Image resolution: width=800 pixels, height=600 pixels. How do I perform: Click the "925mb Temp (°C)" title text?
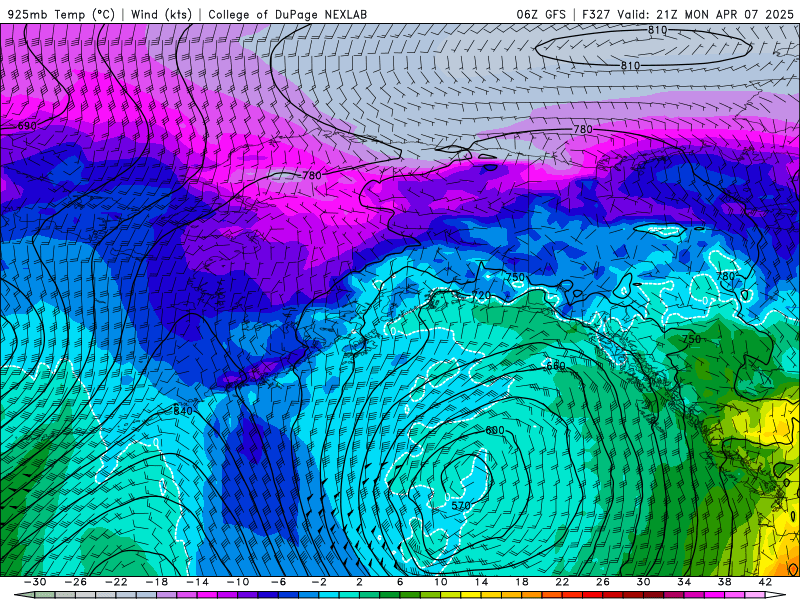click(61, 14)
